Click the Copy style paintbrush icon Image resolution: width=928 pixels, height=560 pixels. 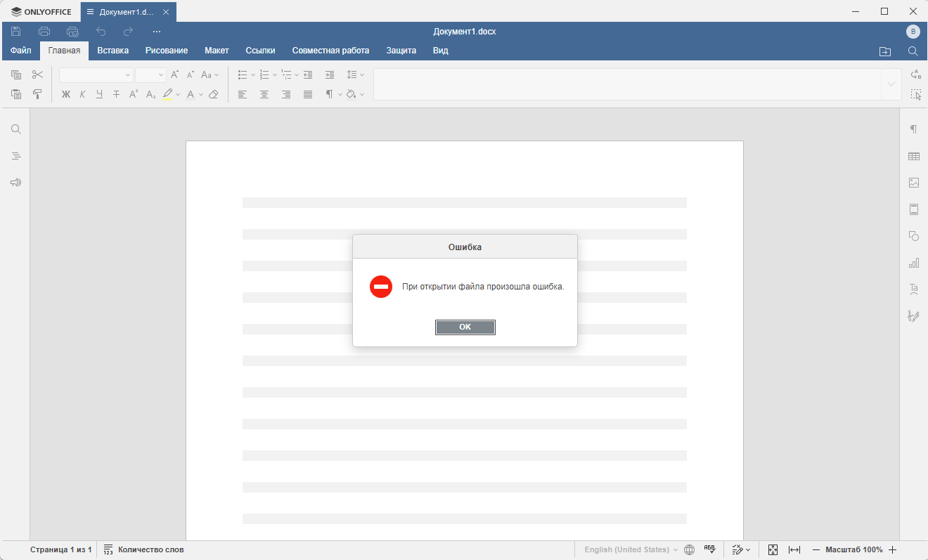click(x=38, y=94)
